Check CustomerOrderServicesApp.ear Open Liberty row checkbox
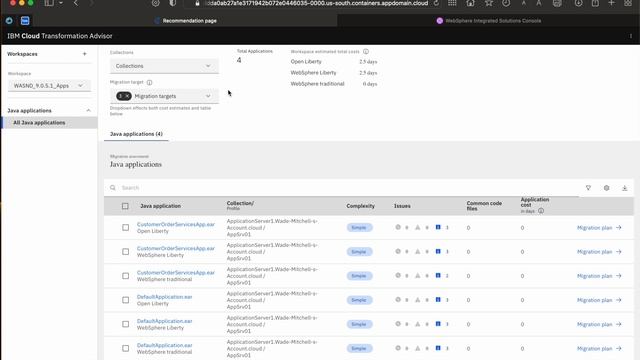 [125, 227]
